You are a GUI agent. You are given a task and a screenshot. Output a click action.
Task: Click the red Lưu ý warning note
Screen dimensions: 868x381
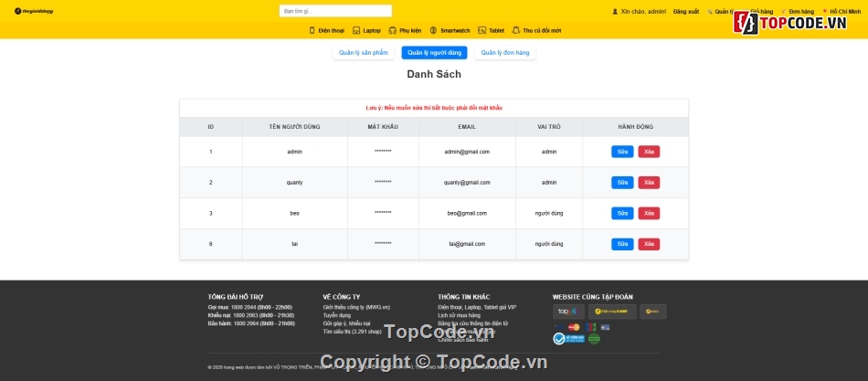pyautogui.click(x=434, y=108)
